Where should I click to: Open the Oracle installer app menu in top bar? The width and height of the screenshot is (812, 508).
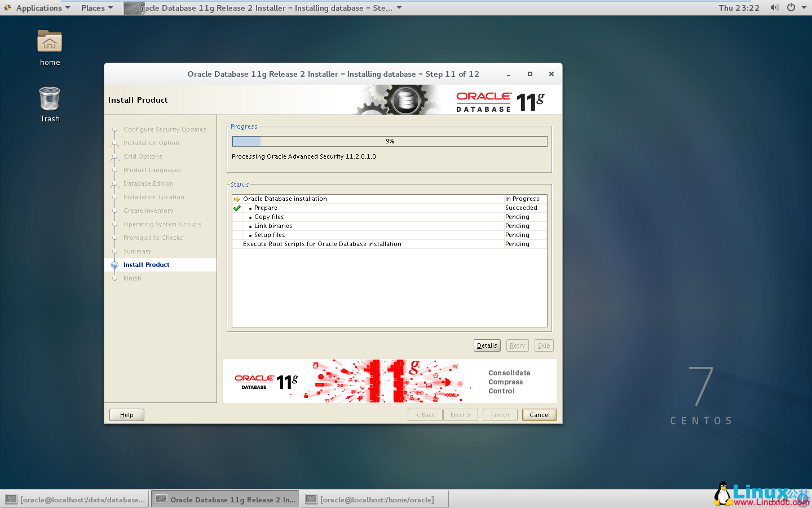click(x=263, y=8)
